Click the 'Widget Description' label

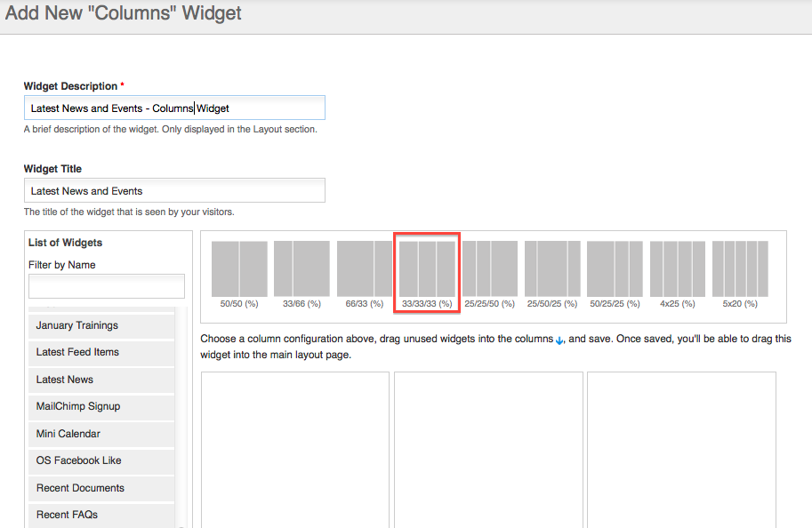click(70, 86)
